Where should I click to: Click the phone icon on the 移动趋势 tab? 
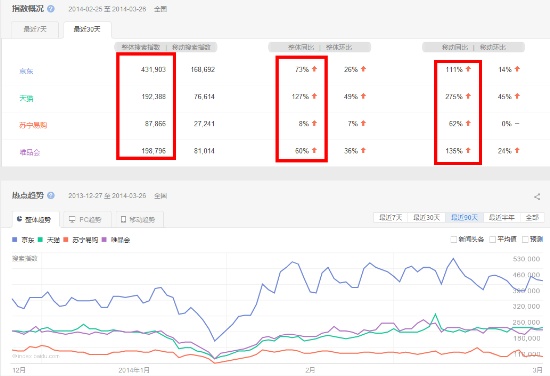123,220
